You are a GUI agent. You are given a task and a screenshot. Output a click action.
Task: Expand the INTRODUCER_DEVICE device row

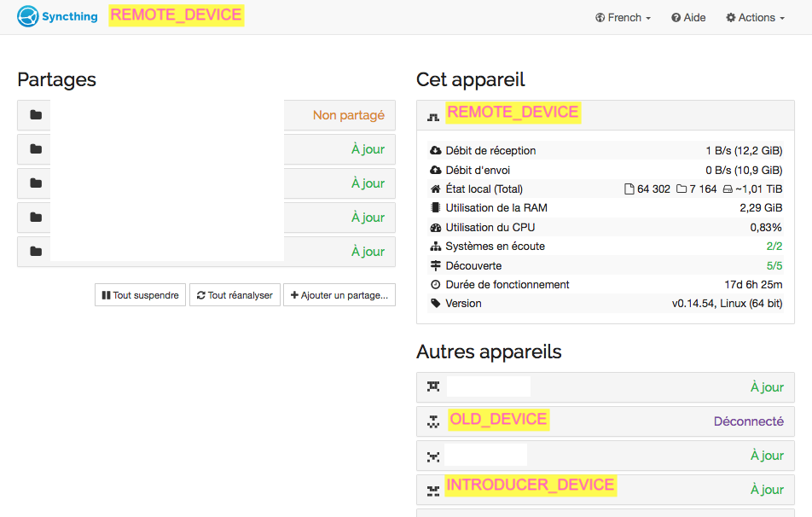606,490
